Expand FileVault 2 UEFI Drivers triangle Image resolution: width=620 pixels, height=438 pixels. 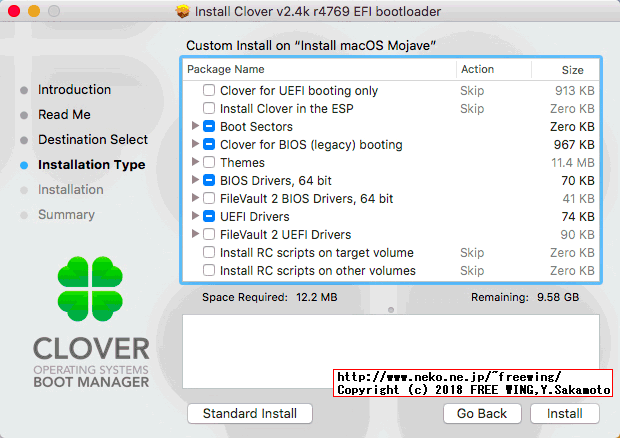(195, 234)
